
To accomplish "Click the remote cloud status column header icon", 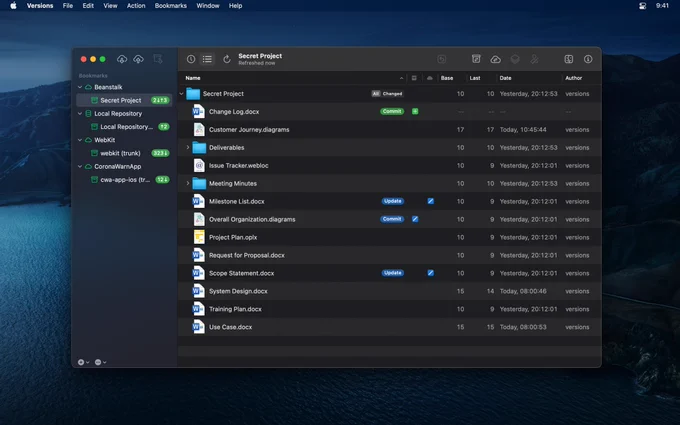I will (430, 78).
